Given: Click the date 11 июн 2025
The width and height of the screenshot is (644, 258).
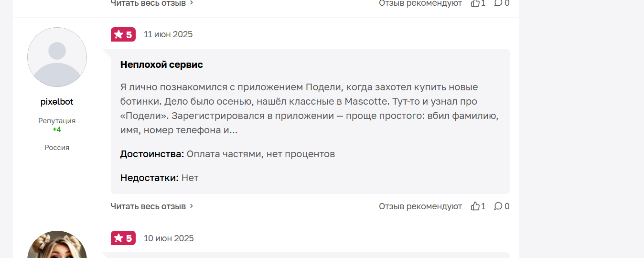Looking at the screenshot, I should (x=168, y=34).
